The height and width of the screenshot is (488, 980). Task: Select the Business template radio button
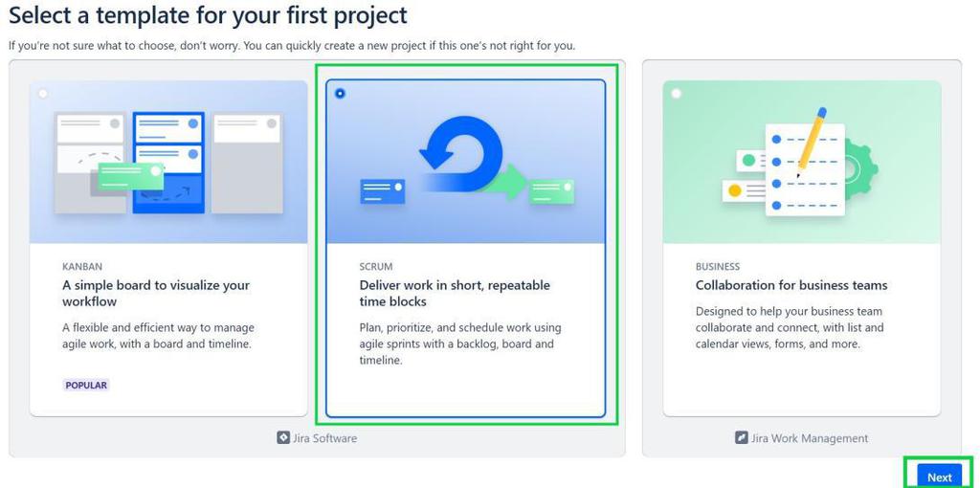coord(677,94)
